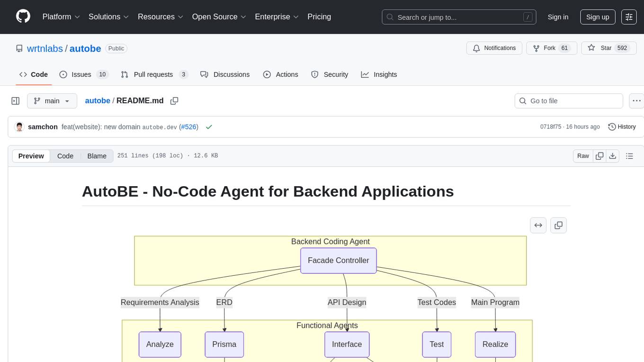Image resolution: width=644 pixels, height=362 pixels.
Task: Open the file History
Action: (x=622, y=127)
